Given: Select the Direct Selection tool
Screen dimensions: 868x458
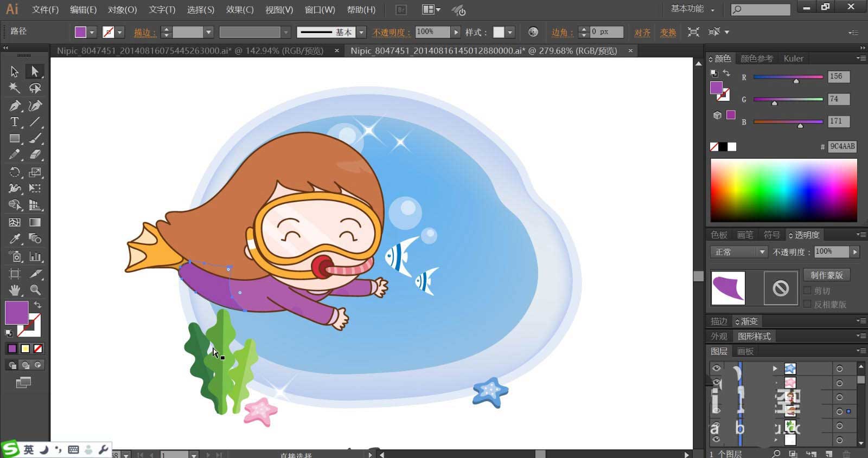Looking at the screenshot, I should coord(35,71).
